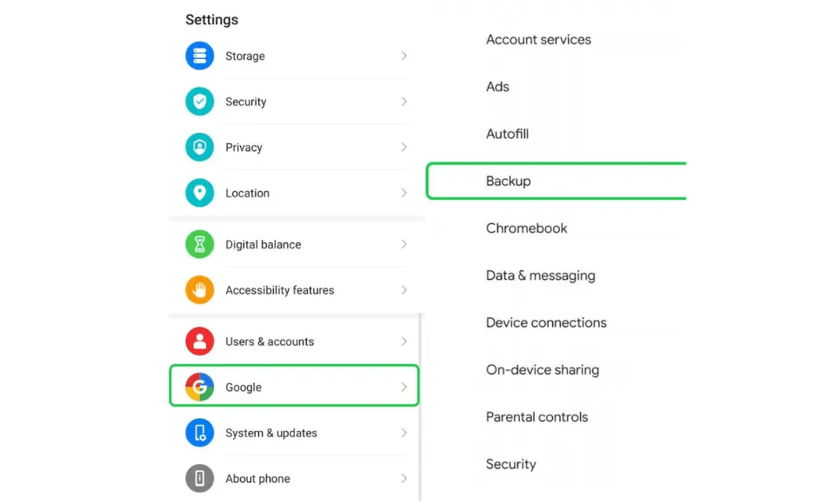Click the settings list vertical scrollbar
The height and width of the screenshot is (504, 826).
tap(420, 407)
